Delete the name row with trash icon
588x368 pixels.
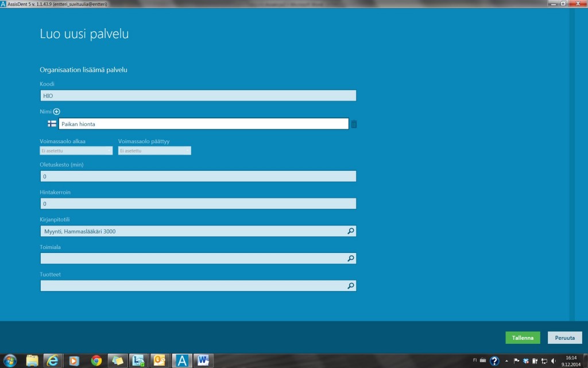click(x=354, y=124)
